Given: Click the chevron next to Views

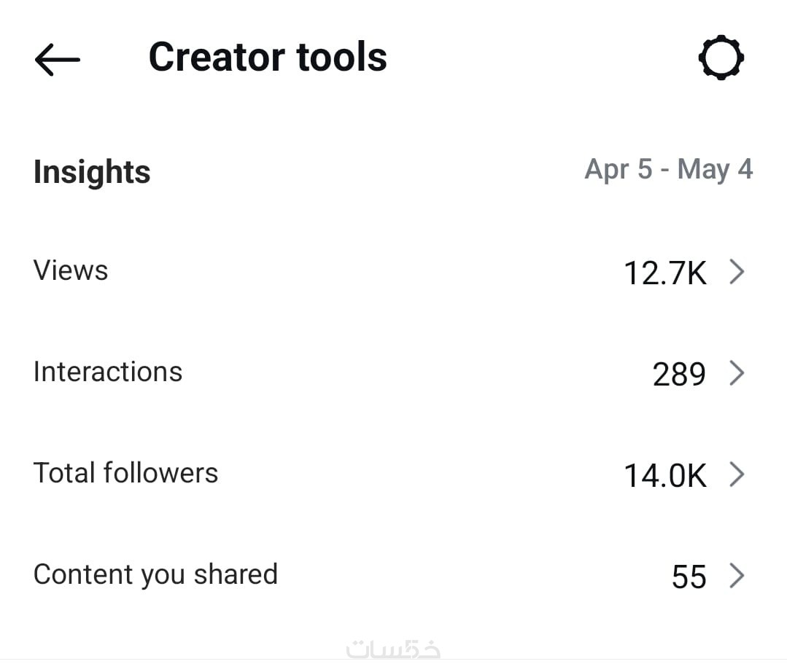Looking at the screenshot, I should [x=737, y=273].
